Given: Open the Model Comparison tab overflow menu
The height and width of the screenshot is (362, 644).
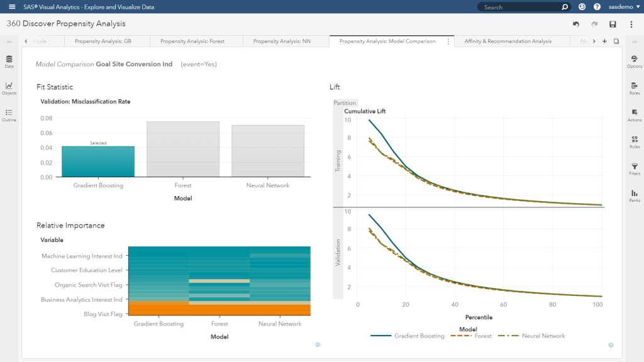Looking at the screenshot, I should click(449, 40).
